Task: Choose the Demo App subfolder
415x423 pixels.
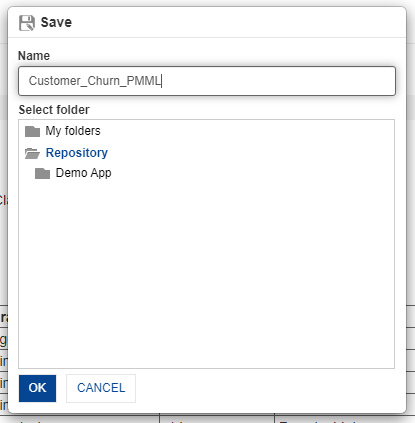Action: pyautogui.click(x=83, y=173)
